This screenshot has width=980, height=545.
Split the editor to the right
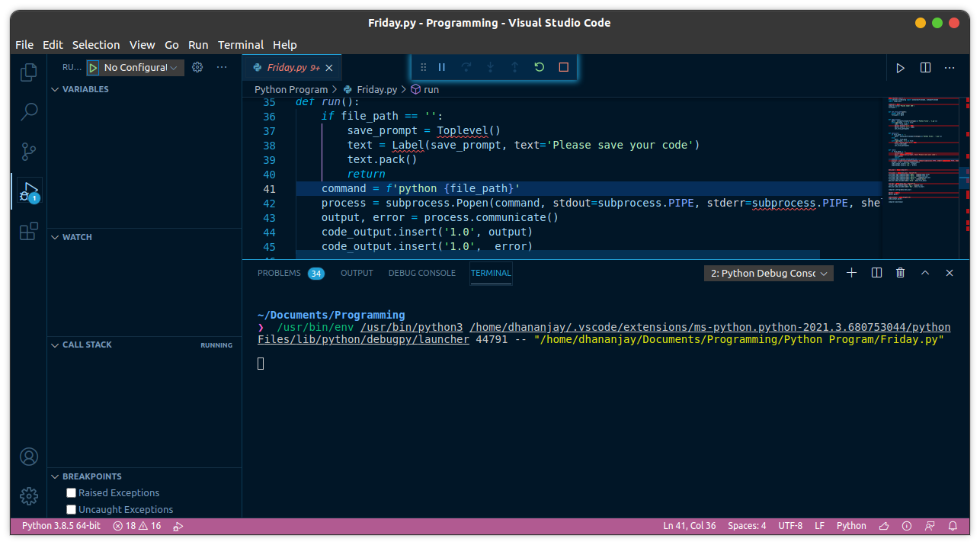coord(925,68)
